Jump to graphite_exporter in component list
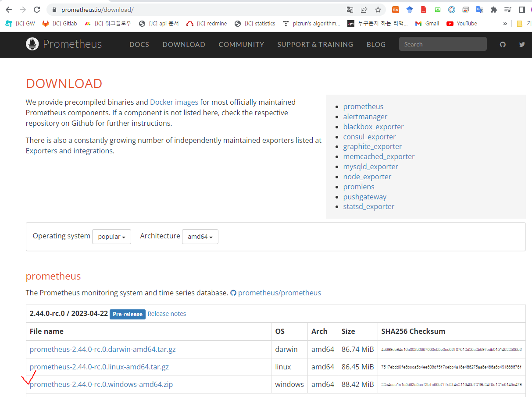 372,146
